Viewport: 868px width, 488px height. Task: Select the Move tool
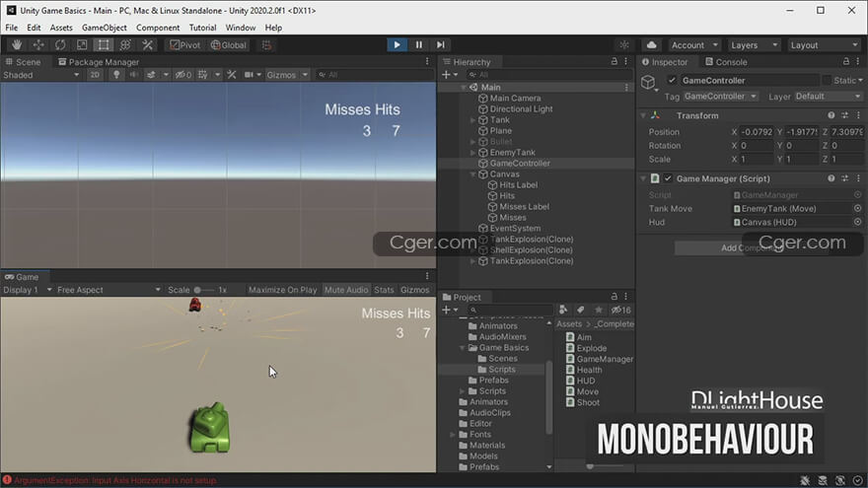click(38, 44)
